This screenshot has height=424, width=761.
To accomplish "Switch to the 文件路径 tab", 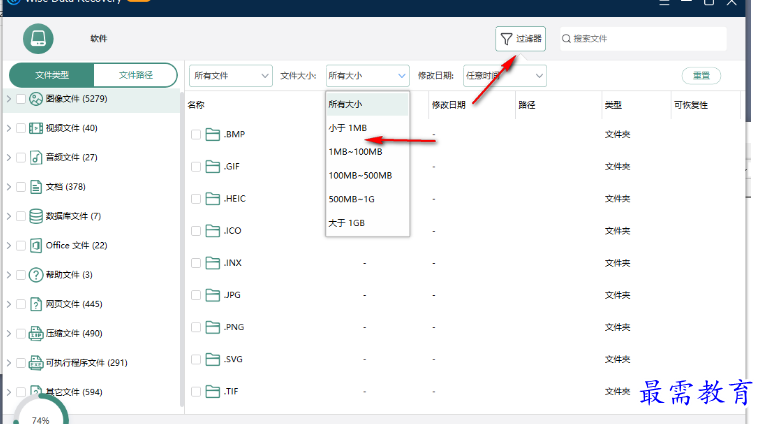I will coord(136,75).
